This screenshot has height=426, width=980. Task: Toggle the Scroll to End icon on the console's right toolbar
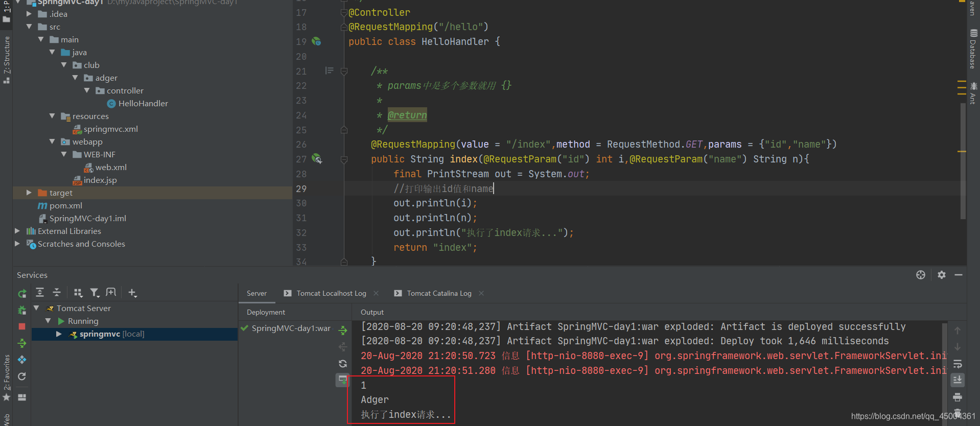958,380
